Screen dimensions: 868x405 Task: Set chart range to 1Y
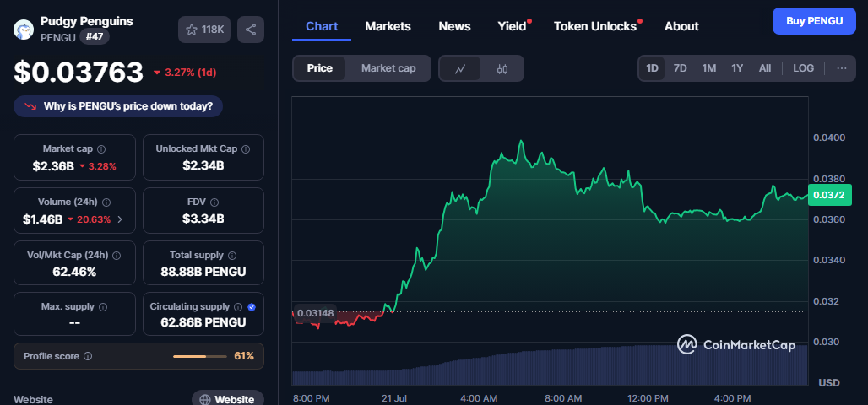(737, 68)
